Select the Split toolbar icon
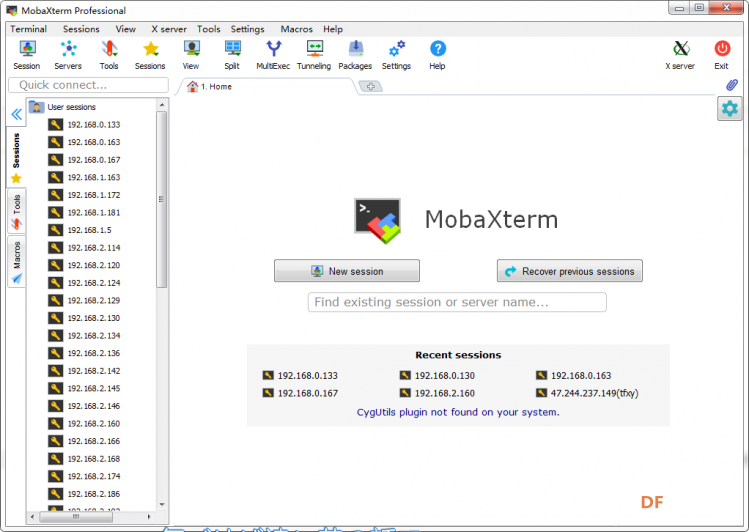 (232, 55)
